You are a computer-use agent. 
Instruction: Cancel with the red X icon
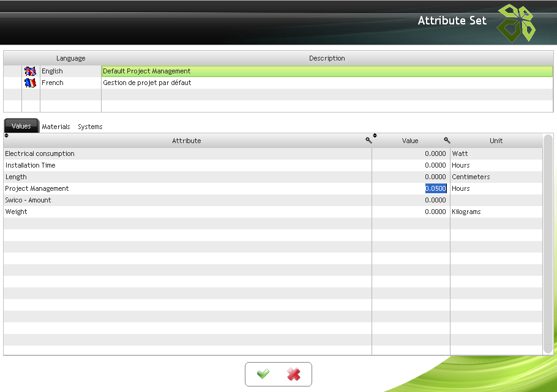click(x=294, y=374)
